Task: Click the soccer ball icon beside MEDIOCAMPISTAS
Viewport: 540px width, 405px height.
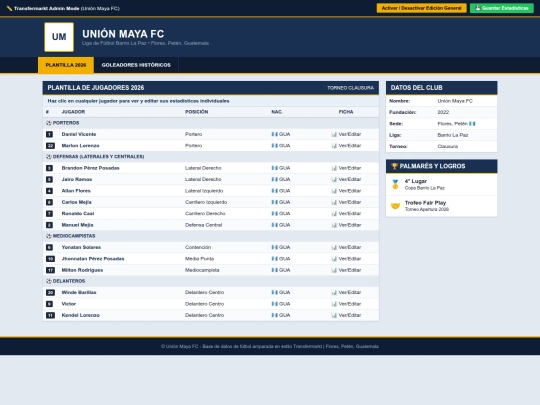Action: pyautogui.click(x=49, y=236)
